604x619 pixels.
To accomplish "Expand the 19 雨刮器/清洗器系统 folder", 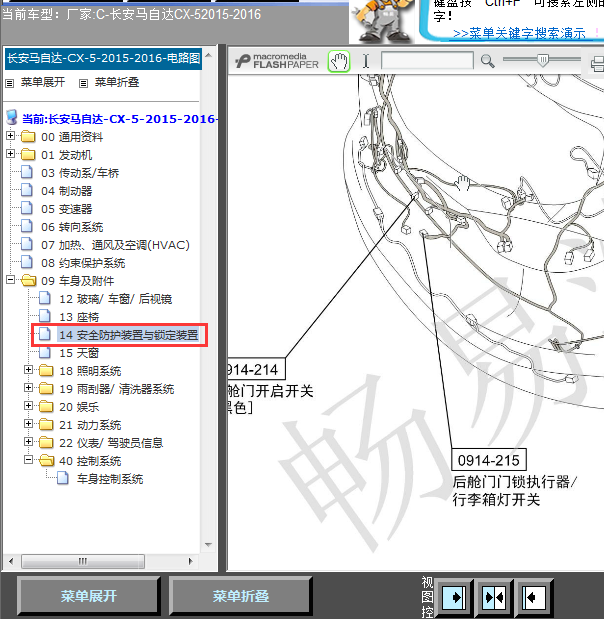I will coord(28,388).
